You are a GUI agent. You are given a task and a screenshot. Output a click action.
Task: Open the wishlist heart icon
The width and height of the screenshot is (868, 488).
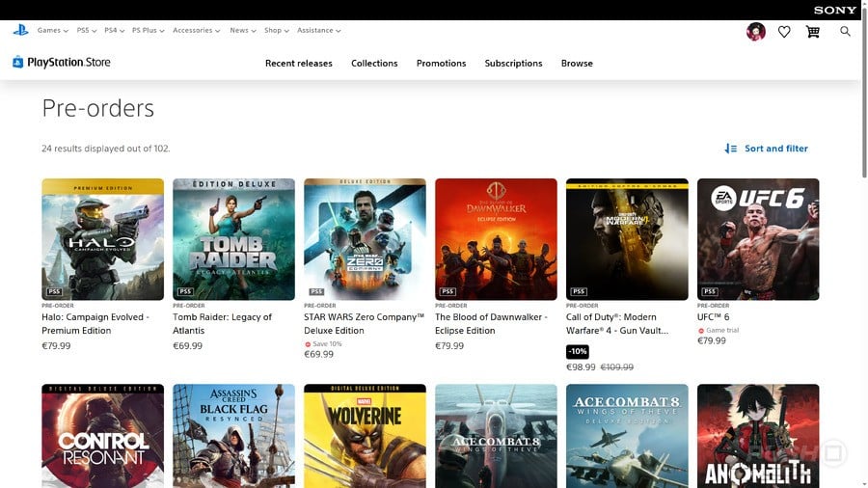pos(784,32)
